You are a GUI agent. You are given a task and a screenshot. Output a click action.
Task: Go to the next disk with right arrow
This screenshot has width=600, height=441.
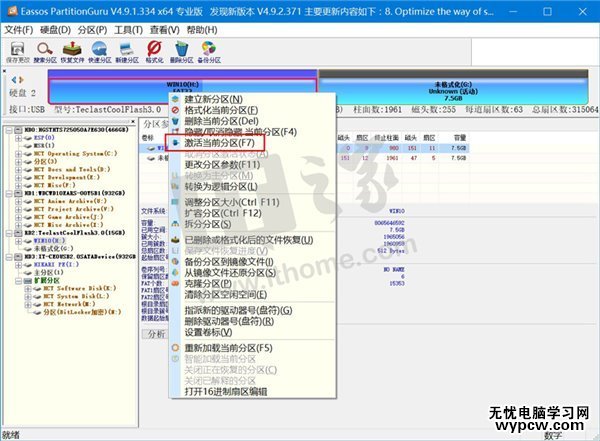(x=21, y=80)
